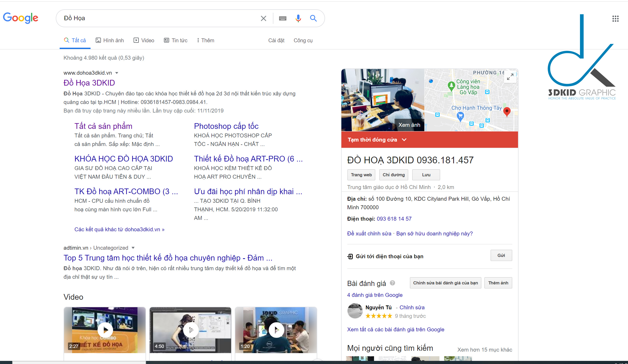Click the search magnifier icon
628x364 pixels.
pyautogui.click(x=313, y=18)
